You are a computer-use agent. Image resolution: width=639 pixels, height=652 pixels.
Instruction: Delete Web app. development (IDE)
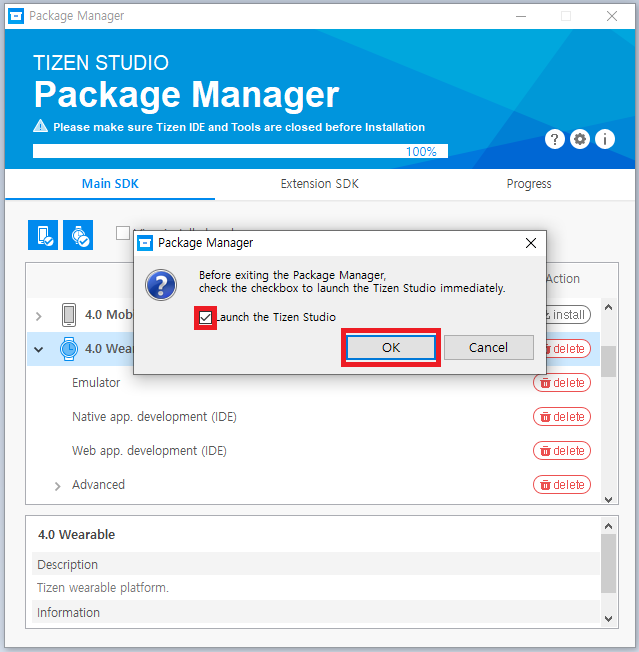pos(562,451)
